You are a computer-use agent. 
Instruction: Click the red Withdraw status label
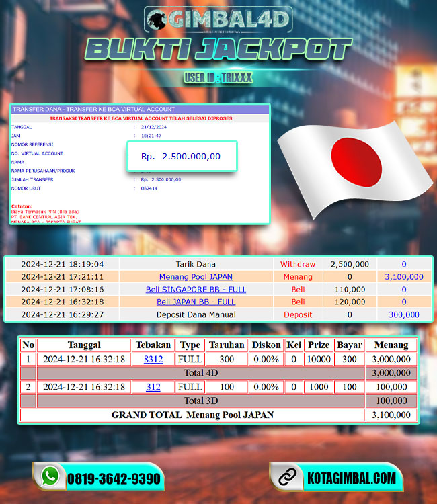click(297, 264)
